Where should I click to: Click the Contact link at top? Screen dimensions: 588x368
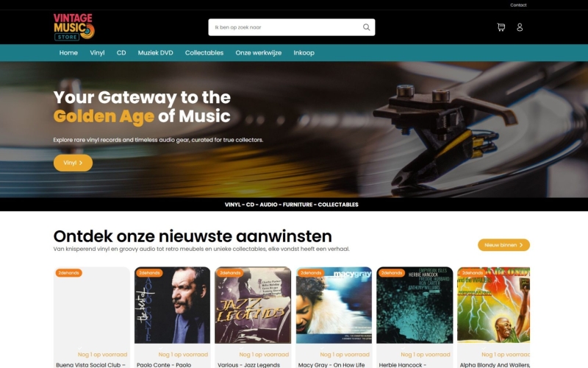coord(518,5)
